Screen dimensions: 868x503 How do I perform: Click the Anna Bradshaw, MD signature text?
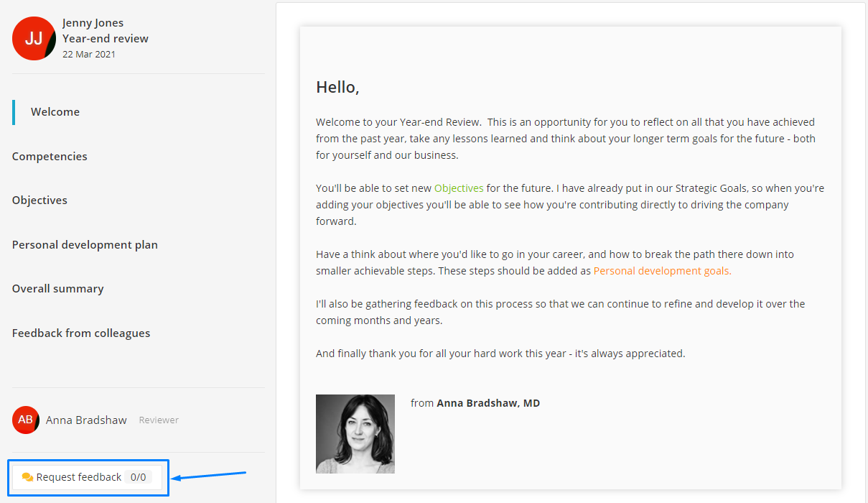point(488,403)
